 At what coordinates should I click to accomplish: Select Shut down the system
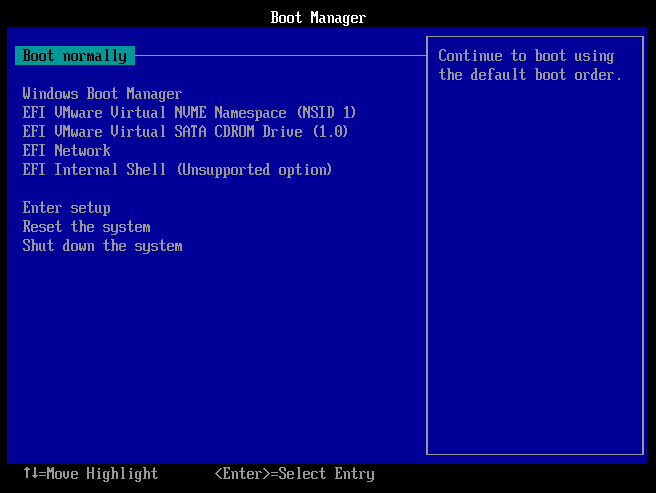pyautogui.click(x=102, y=246)
